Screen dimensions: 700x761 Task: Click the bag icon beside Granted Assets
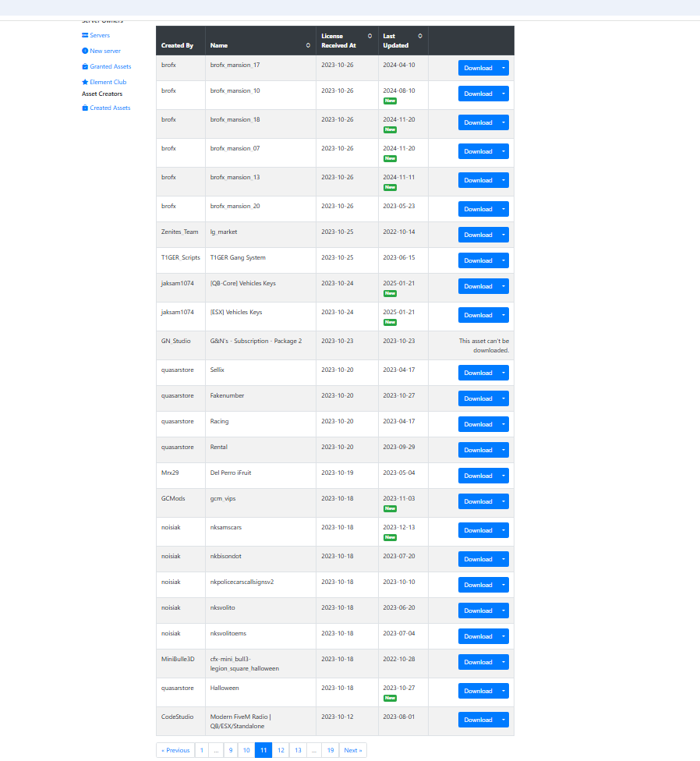(x=85, y=66)
